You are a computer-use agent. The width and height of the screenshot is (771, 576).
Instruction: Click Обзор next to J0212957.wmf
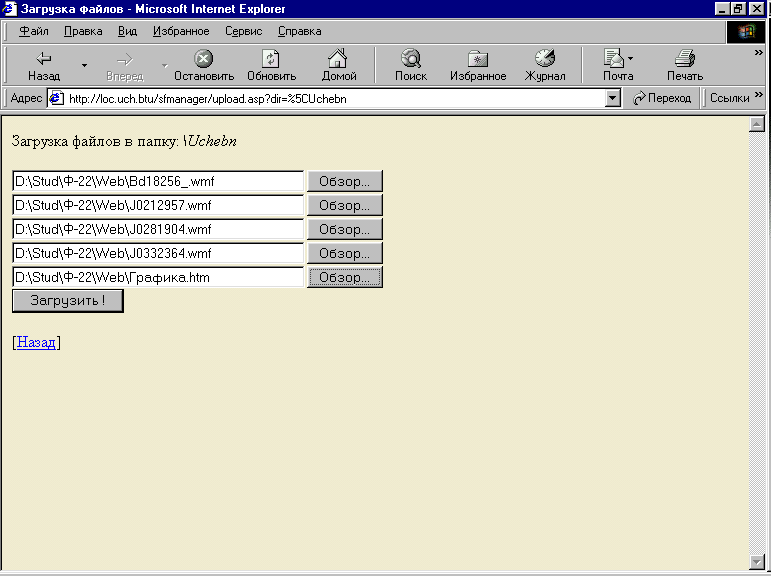[x=345, y=205]
